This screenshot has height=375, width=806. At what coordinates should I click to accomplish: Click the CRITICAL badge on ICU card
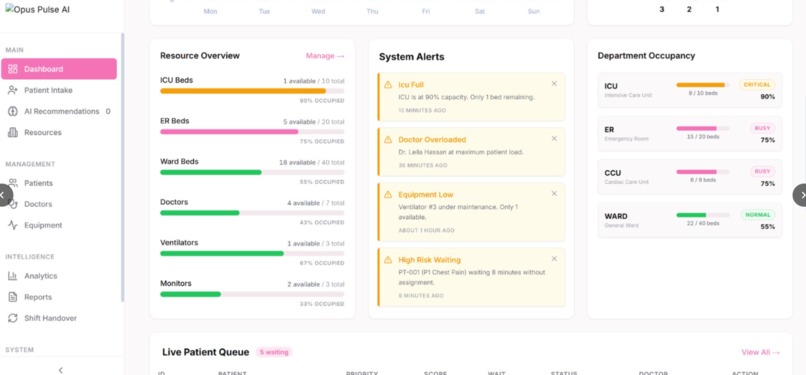(757, 85)
